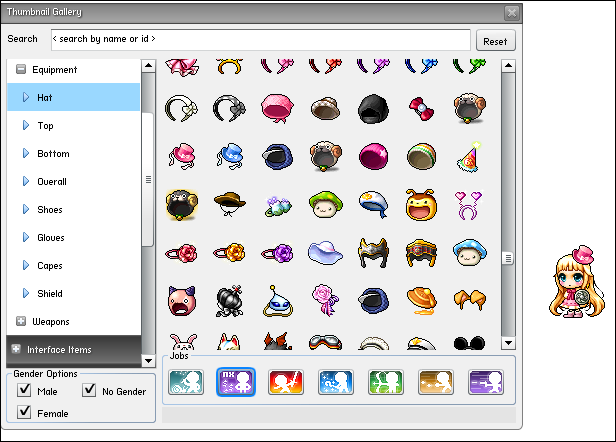Select the pink bandana hat thumbnail
This screenshot has width=616, height=442.
coord(277,108)
